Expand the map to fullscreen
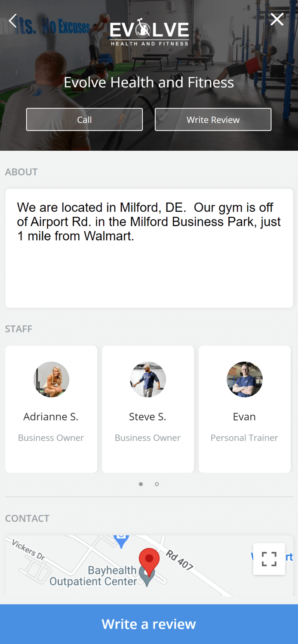This screenshot has width=298, height=644. coord(269,559)
